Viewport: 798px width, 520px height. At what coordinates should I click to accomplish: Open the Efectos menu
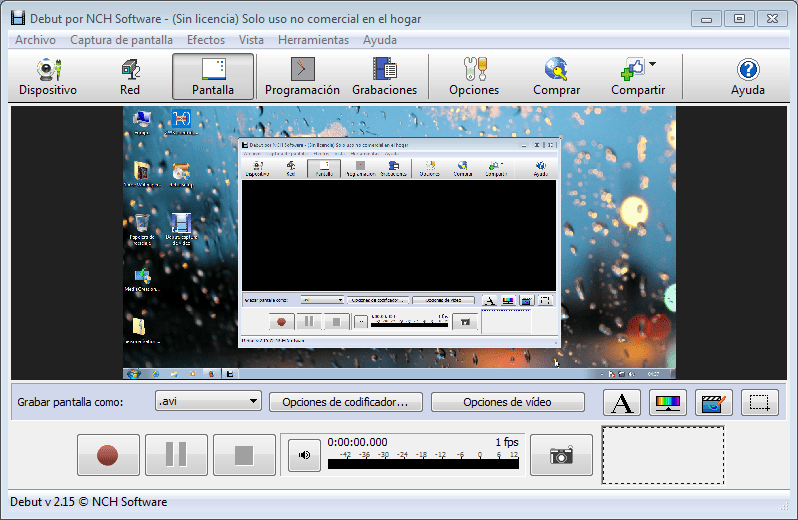[x=206, y=40]
